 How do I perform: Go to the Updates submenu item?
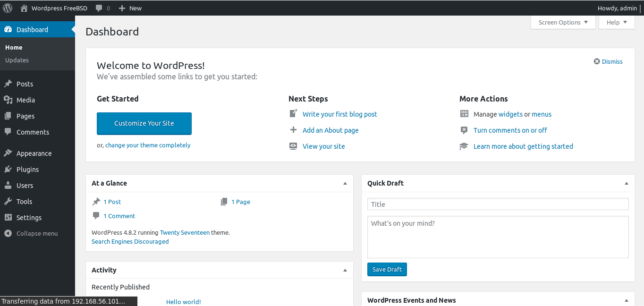(x=17, y=60)
